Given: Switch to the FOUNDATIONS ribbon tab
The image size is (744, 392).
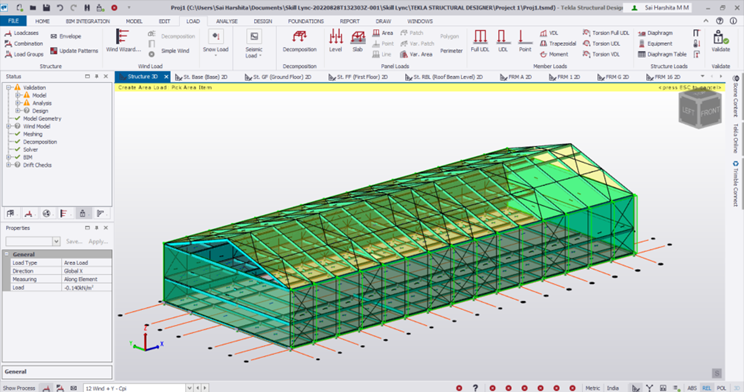Looking at the screenshot, I should point(306,21).
